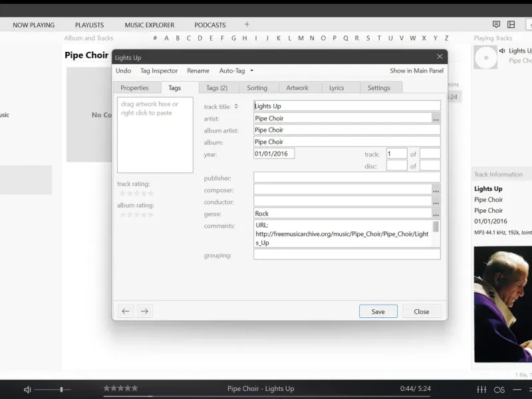This screenshot has height=399, width=532.
Task: Click the Close button in the dialog
Action: pyautogui.click(x=422, y=311)
